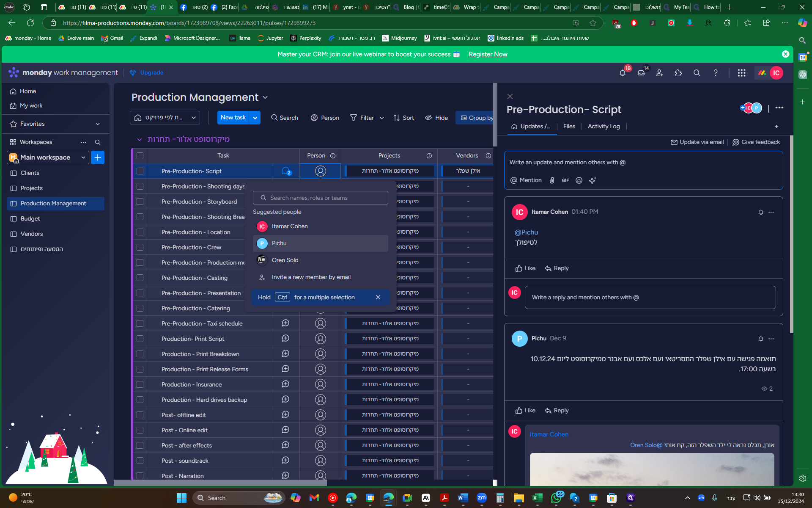The width and height of the screenshot is (812, 508).
Task: Assign a person to Production - Insurance
Action: click(321, 384)
